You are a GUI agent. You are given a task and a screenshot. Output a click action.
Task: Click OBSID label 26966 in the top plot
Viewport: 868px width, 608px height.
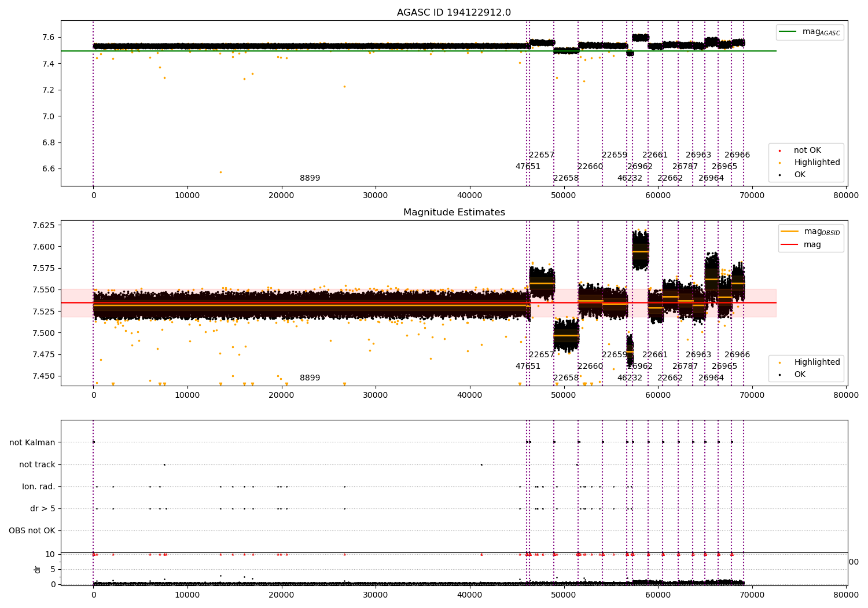point(737,155)
